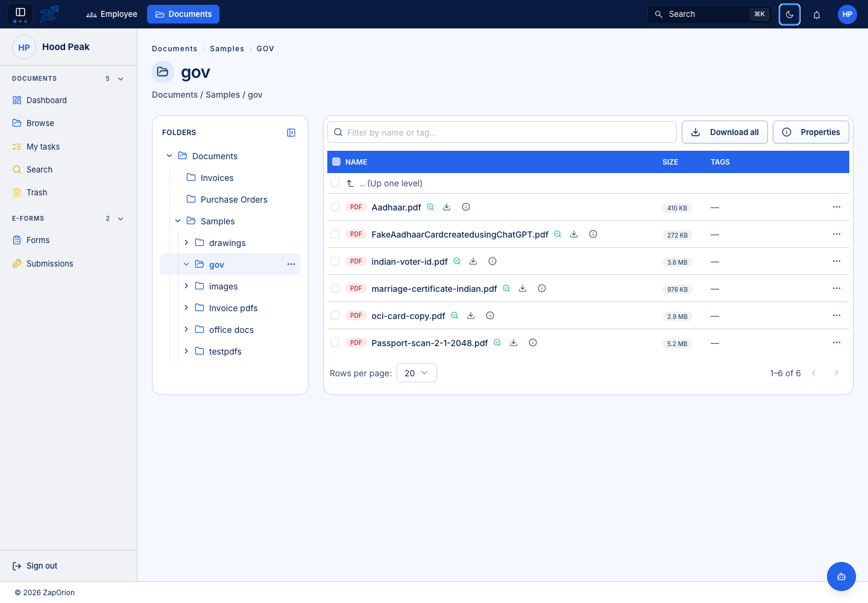Screen dimensions: 868x603
Task: Open notifications bell
Action: (x=817, y=14)
